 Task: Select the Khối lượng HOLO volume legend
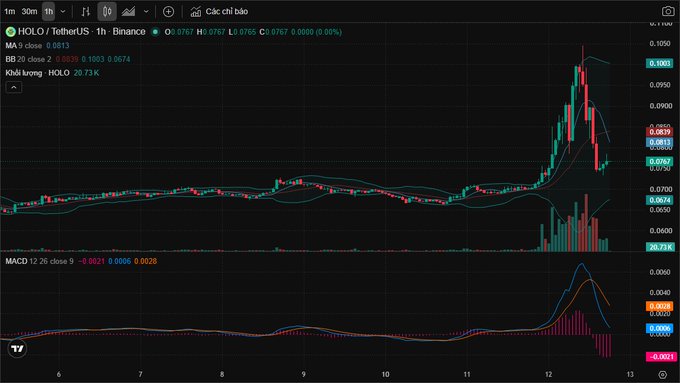pos(37,73)
